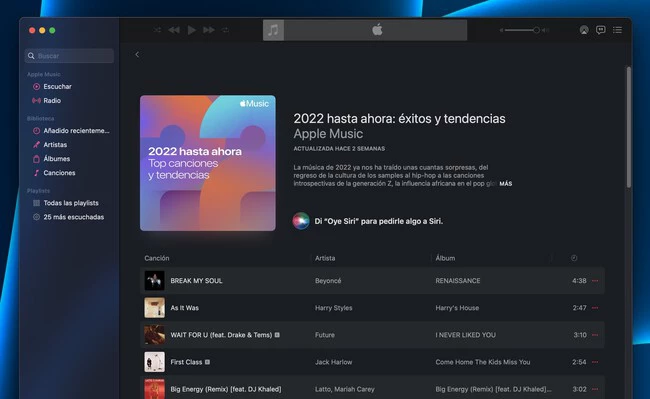
Task: Sort by the Álbum column header
Action: click(x=445, y=258)
